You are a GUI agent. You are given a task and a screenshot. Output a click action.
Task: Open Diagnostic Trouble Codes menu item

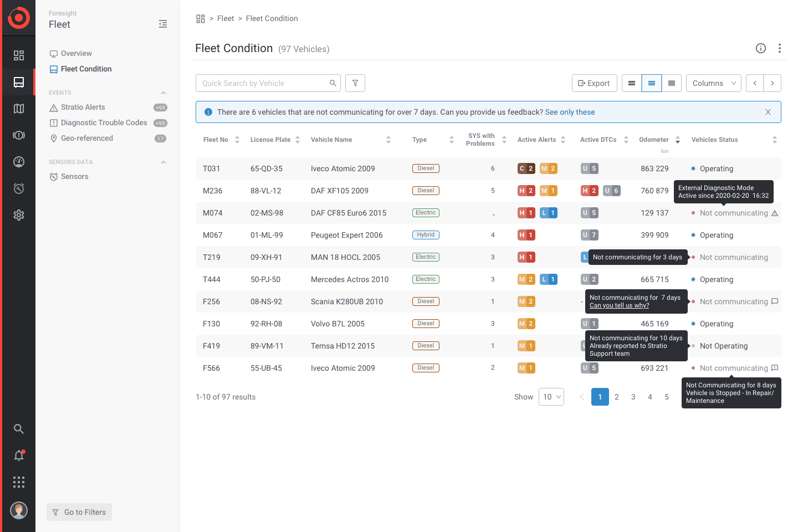(104, 123)
